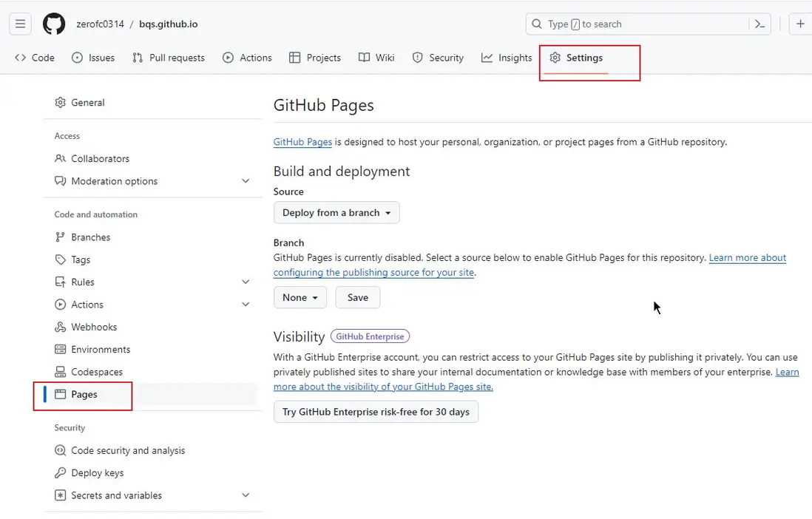Expand Secrets and variables section

click(246, 495)
